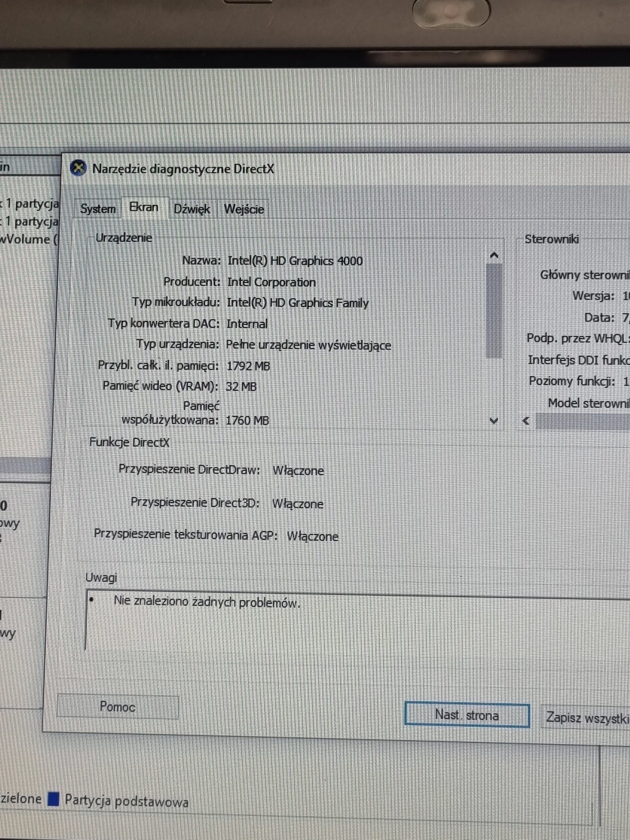
Task: Click the Typ mikroukładu label
Action: 176,302
